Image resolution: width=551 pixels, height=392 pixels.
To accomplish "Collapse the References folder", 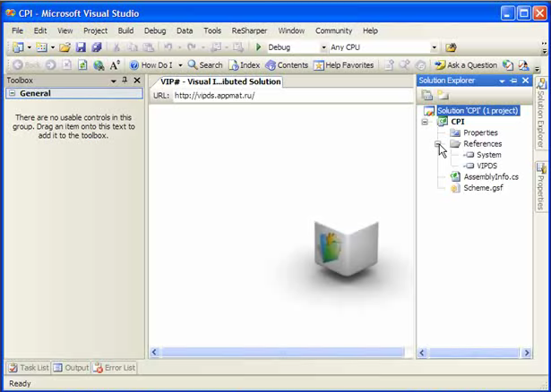I will [438, 144].
